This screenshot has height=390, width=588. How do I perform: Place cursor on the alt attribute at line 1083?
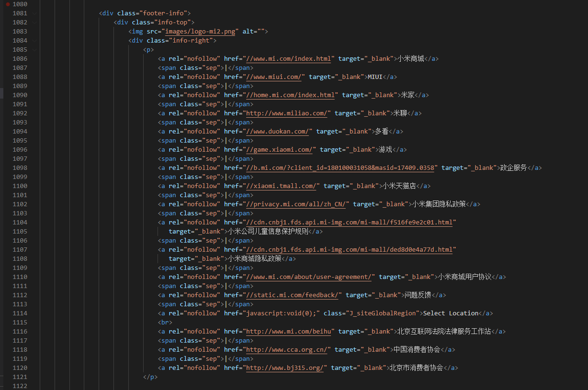[x=253, y=31]
